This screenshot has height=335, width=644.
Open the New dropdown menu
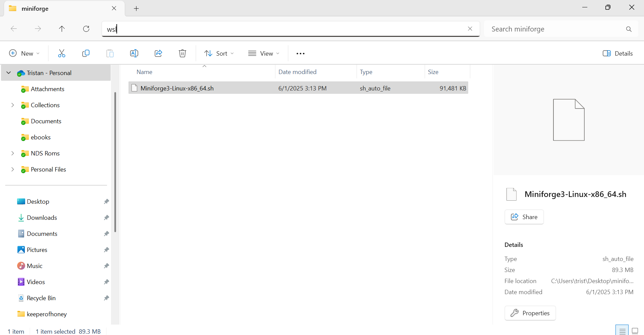click(24, 54)
